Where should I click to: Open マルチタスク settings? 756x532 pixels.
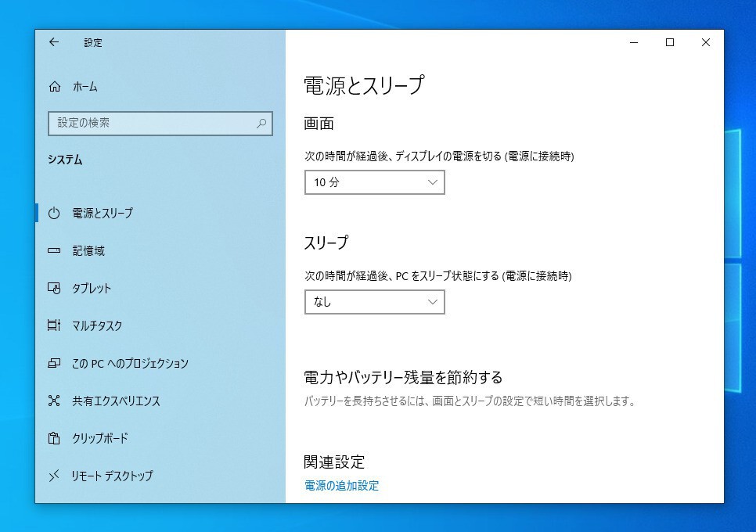click(x=160, y=325)
